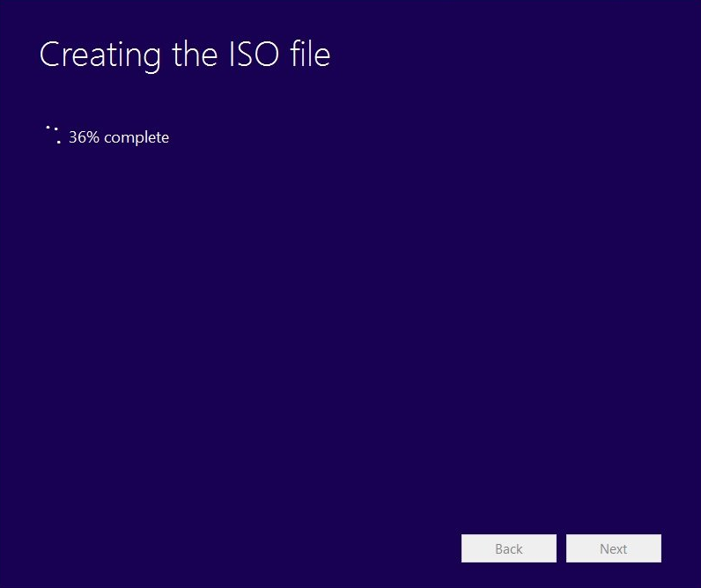This screenshot has width=701, height=588.
Task: Click the disabled Next button
Action: [x=613, y=548]
